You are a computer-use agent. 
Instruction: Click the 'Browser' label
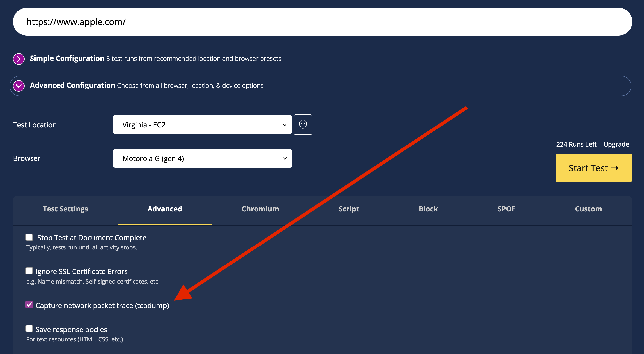click(27, 158)
